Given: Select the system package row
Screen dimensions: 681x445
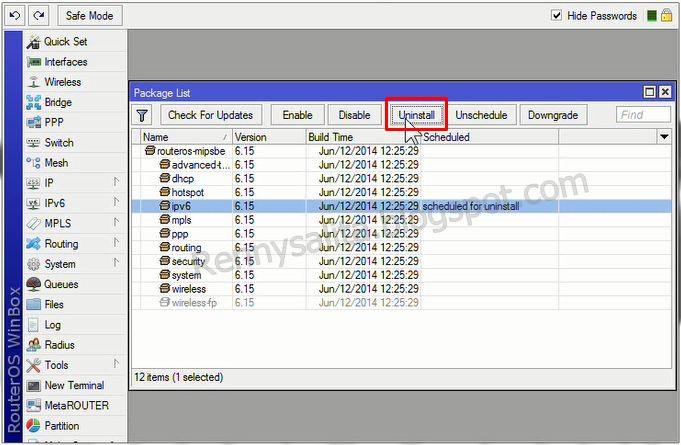Looking at the screenshot, I should [x=402, y=275].
